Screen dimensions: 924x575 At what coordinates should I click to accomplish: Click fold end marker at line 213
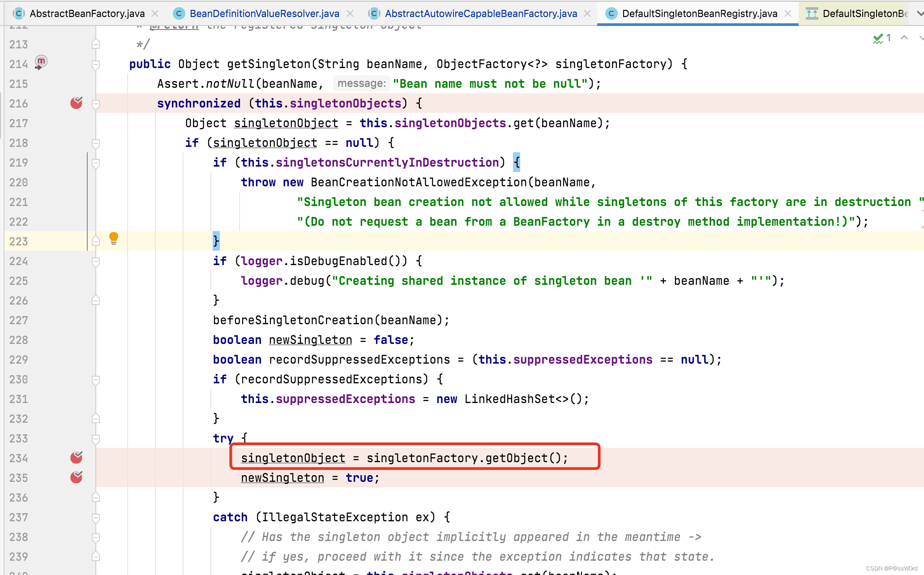pyautogui.click(x=96, y=43)
